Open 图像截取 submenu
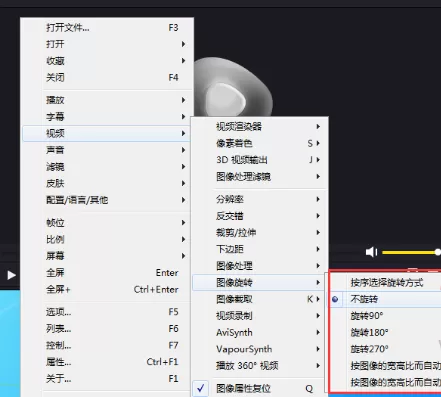This screenshot has width=441, height=397. point(259,299)
